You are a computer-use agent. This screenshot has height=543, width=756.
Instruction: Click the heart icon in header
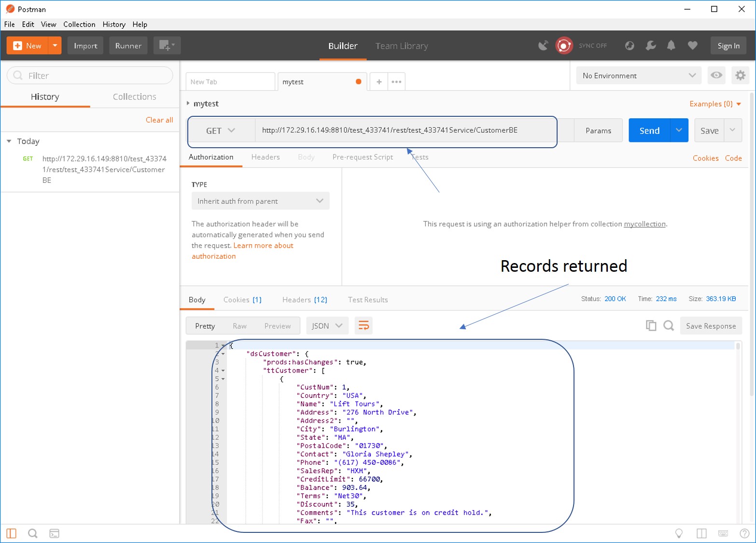[692, 45]
